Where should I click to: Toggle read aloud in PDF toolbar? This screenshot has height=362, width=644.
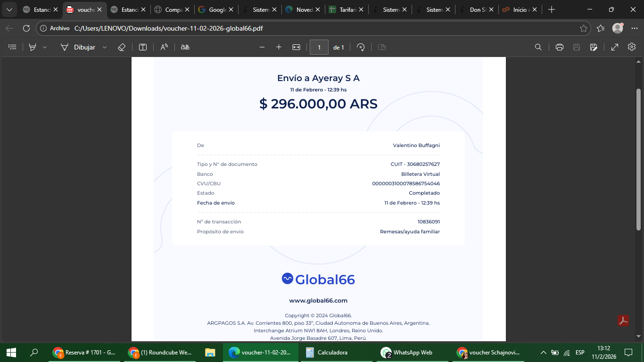pos(164,47)
